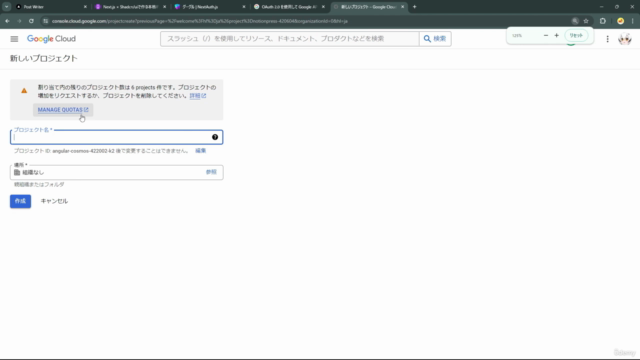Click the project name help icon
The image size is (640, 360).
click(215, 137)
